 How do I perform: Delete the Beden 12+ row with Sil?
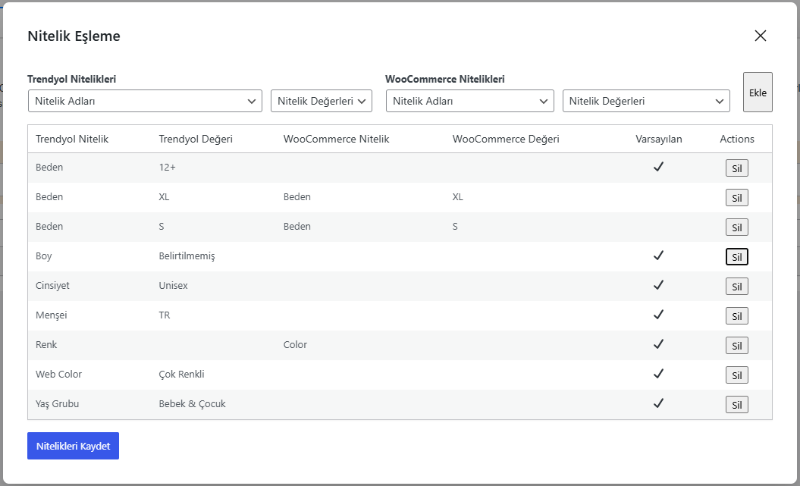click(x=737, y=168)
